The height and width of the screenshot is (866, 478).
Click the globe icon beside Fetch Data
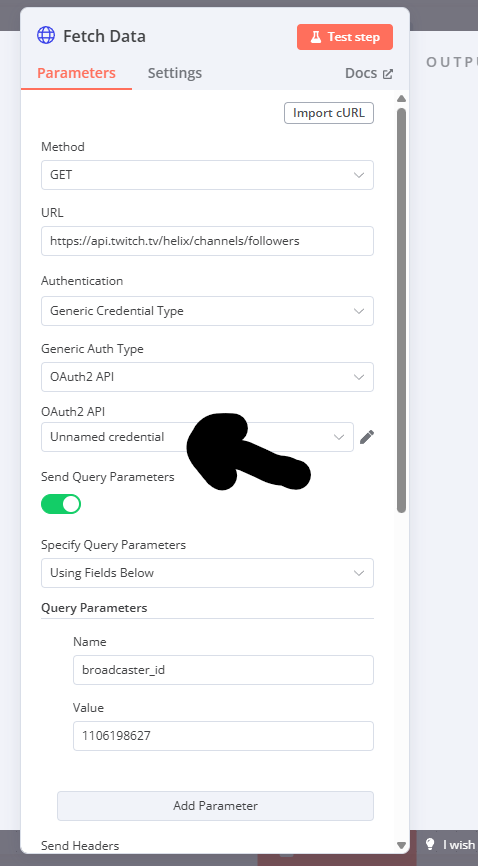tap(46, 36)
